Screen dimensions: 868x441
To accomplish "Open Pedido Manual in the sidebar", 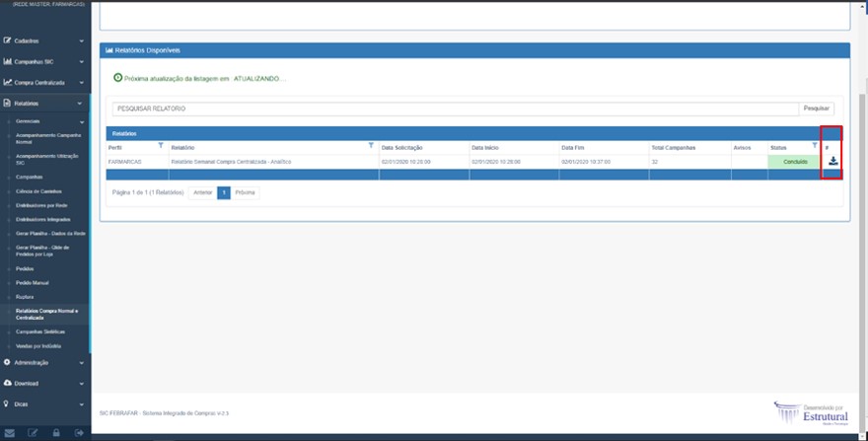I will tap(33, 282).
